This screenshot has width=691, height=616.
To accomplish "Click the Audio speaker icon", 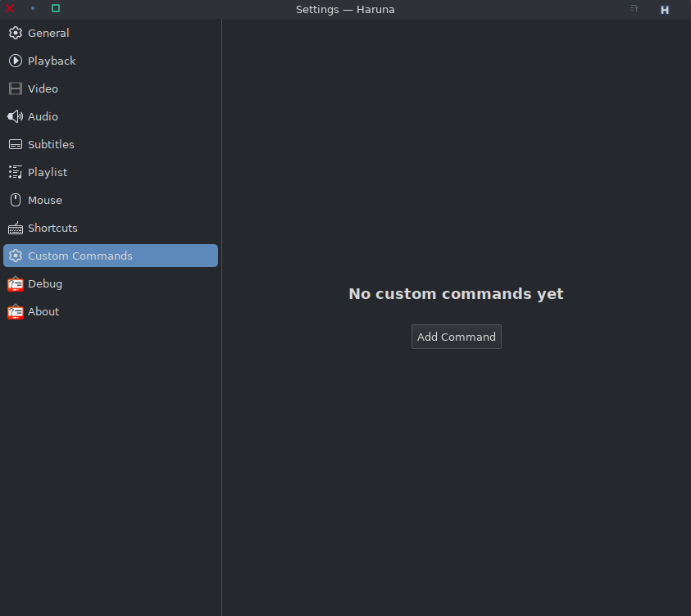I will 15,117.
